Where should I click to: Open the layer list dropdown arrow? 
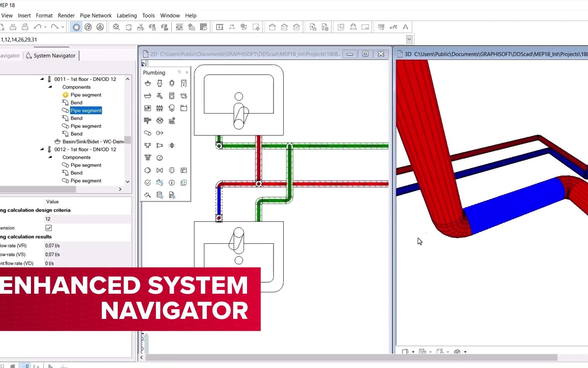[x=409, y=40]
